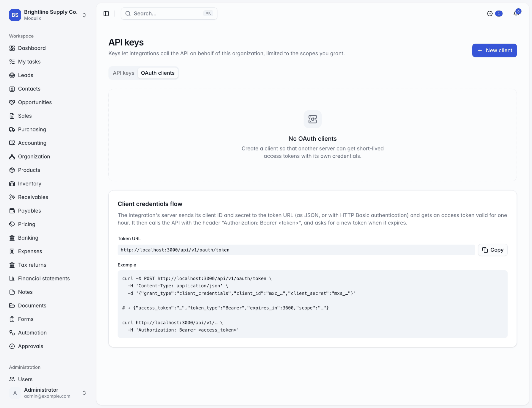532x408 pixels.
Task: Select the OAuth clients tab
Action: 158,73
